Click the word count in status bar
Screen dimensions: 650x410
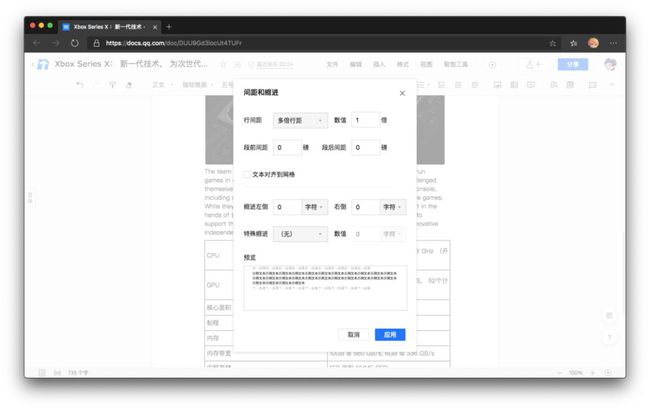(x=78, y=373)
